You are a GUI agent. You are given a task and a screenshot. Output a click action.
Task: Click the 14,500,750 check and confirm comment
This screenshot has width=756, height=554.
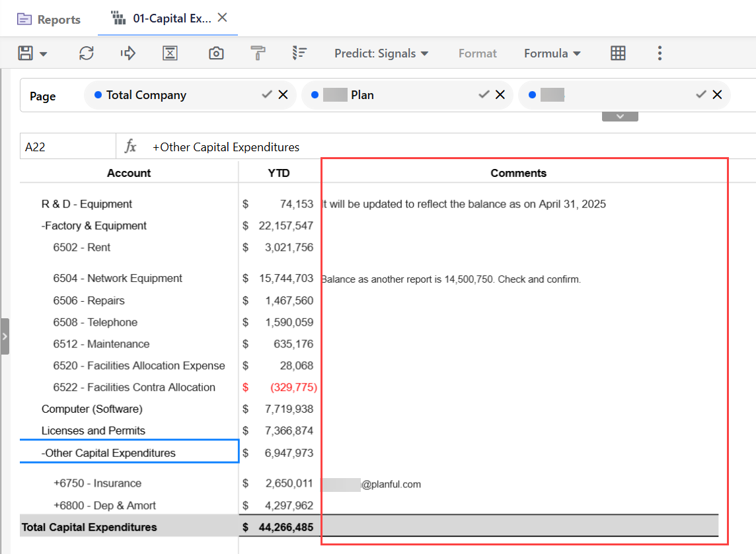[451, 279]
